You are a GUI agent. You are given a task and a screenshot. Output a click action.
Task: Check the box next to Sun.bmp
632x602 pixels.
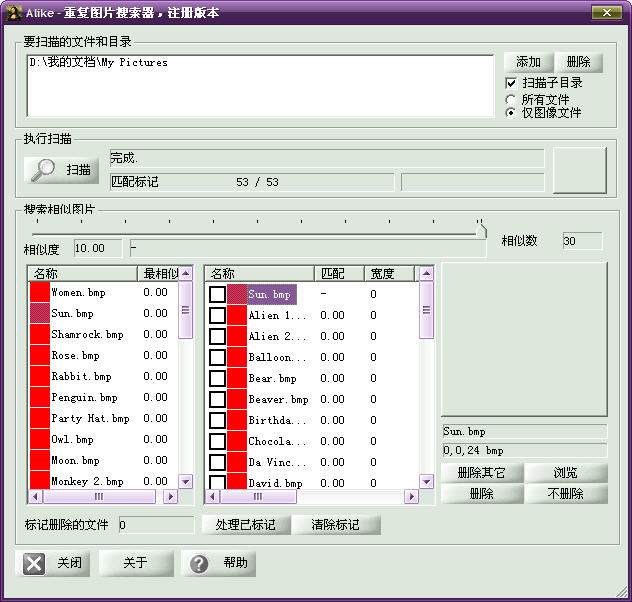217,294
